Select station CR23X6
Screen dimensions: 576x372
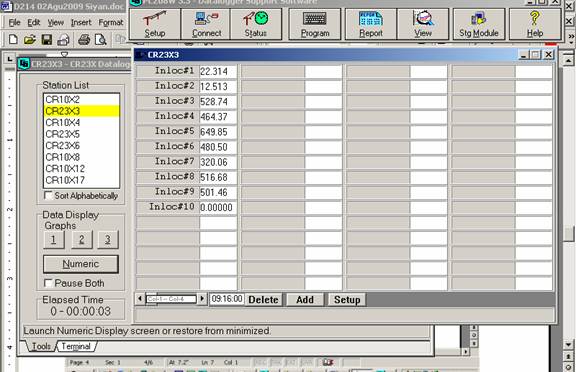coord(81,145)
